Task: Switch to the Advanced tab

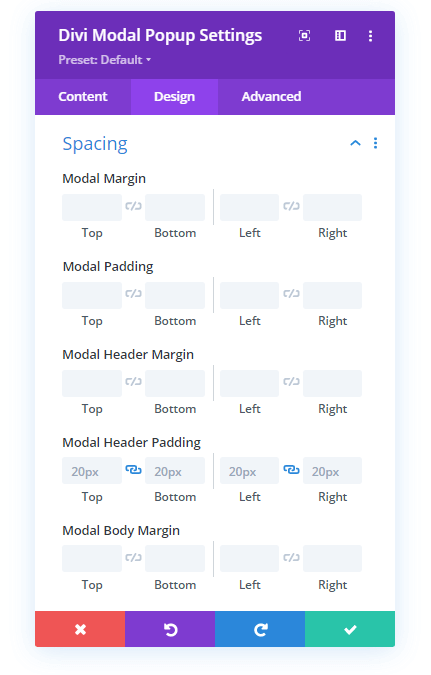Action: point(271,96)
